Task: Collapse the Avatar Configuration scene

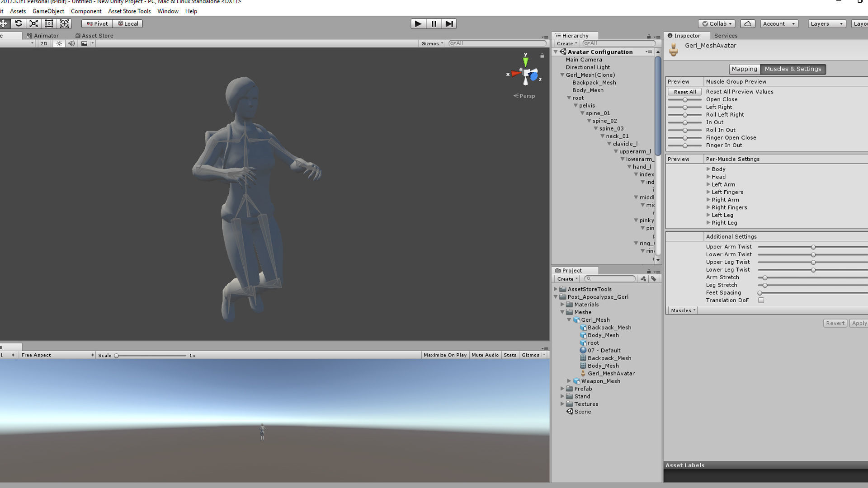Action: coord(556,52)
